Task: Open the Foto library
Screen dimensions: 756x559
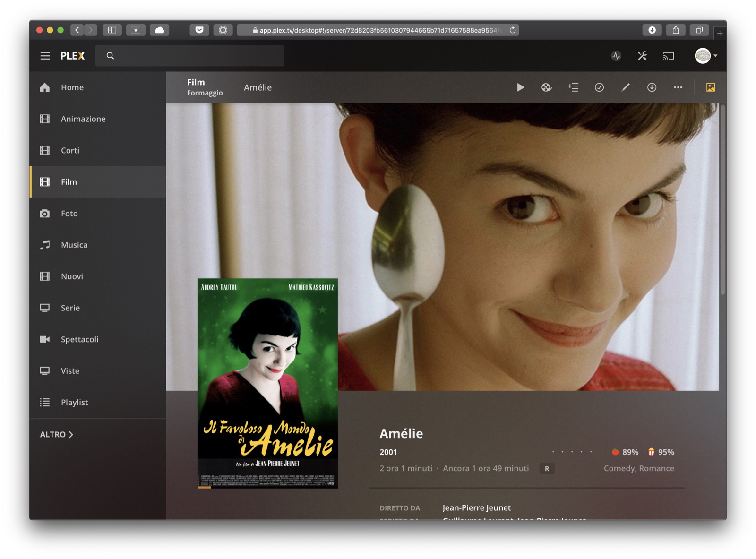Action: 98,214
